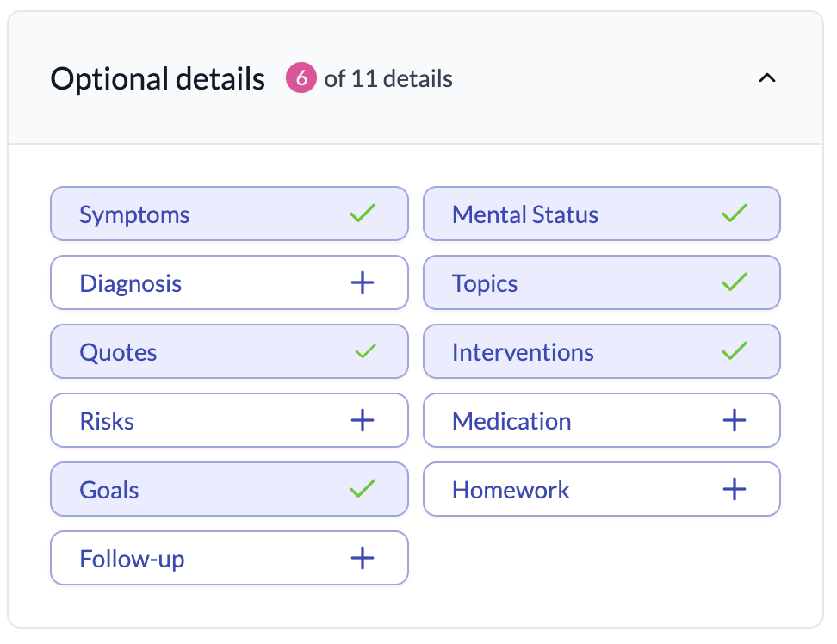Viewport: 837px width, 644px height.
Task: Click the plus icon on Risks
Action: [x=363, y=420]
